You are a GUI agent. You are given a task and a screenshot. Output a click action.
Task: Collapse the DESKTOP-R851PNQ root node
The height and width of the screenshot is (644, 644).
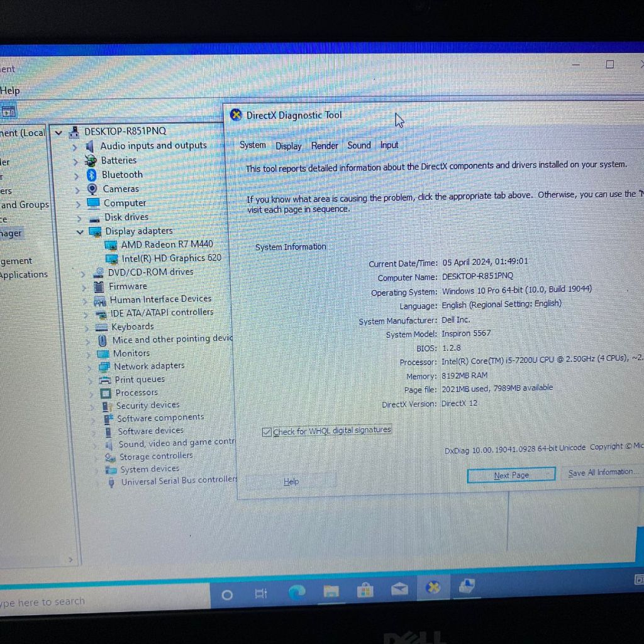(x=58, y=133)
